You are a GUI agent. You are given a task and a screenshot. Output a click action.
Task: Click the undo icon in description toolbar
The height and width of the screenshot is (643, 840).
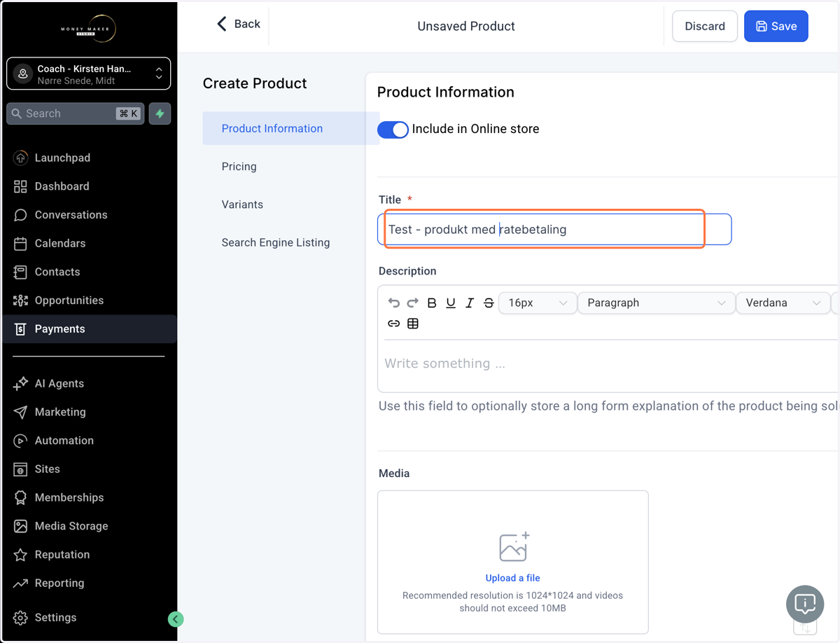point(393,303)
